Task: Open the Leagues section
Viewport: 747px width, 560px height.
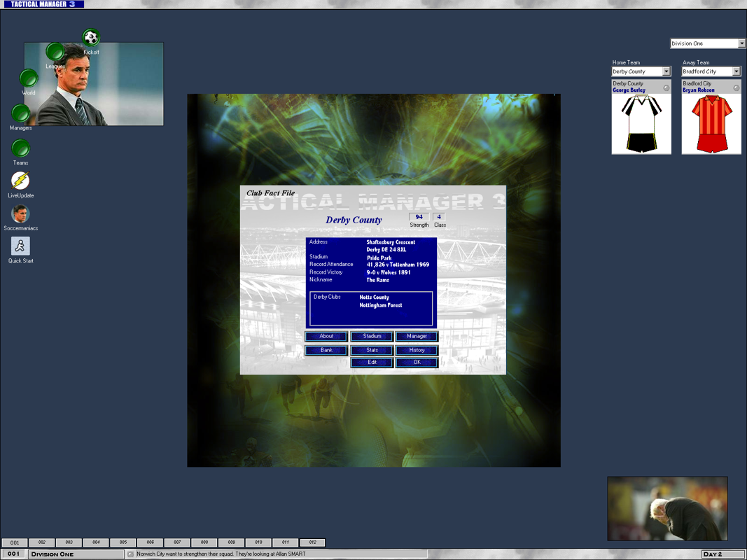Action: coord(57,52)
